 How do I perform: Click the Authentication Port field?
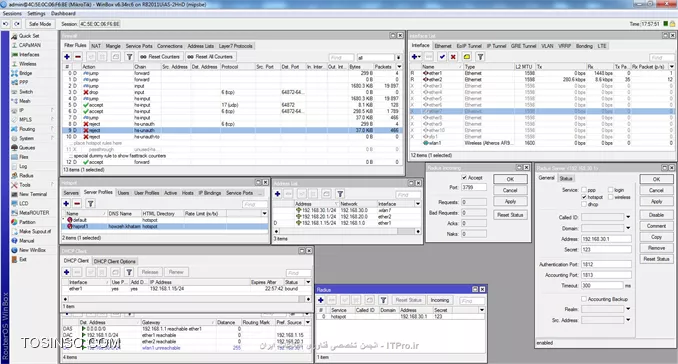606,264
